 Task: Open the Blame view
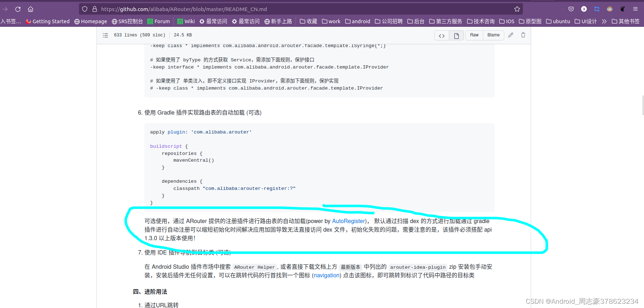point(494,35)
